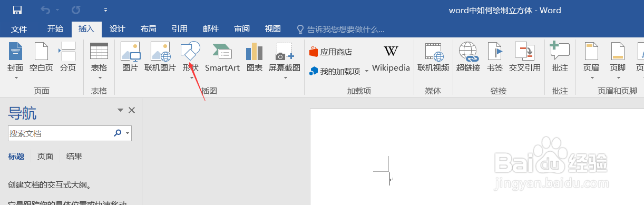644x205 pixels.
Task: Open 我的加载项 my add-ins
Action: (x=335, y=71)
